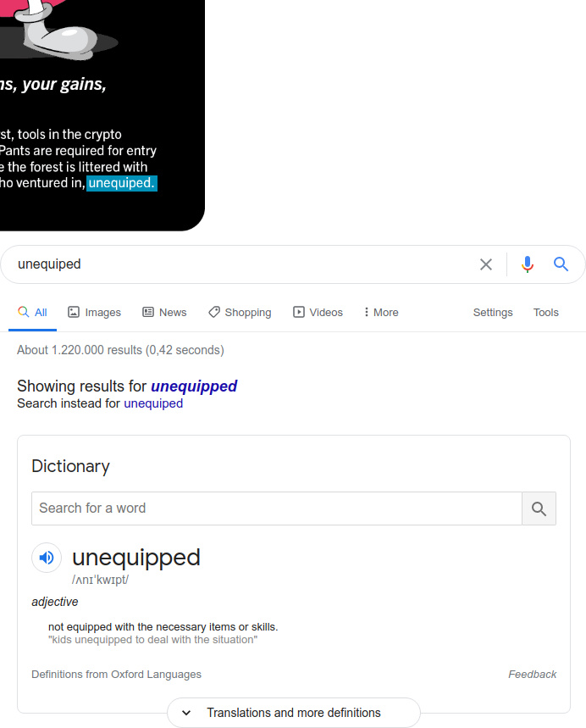Show search Tools options
Image resolution: width=586 pixels, height=728 pixels.
(545, 313)
